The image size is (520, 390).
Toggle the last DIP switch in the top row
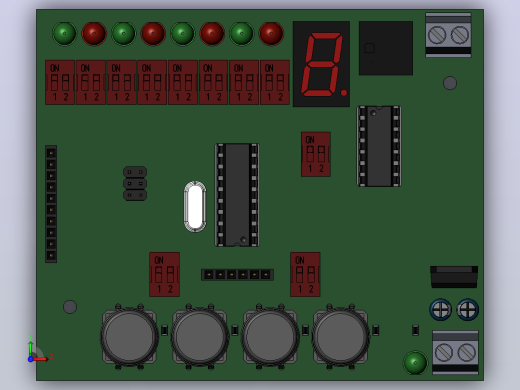click(275, 82)
